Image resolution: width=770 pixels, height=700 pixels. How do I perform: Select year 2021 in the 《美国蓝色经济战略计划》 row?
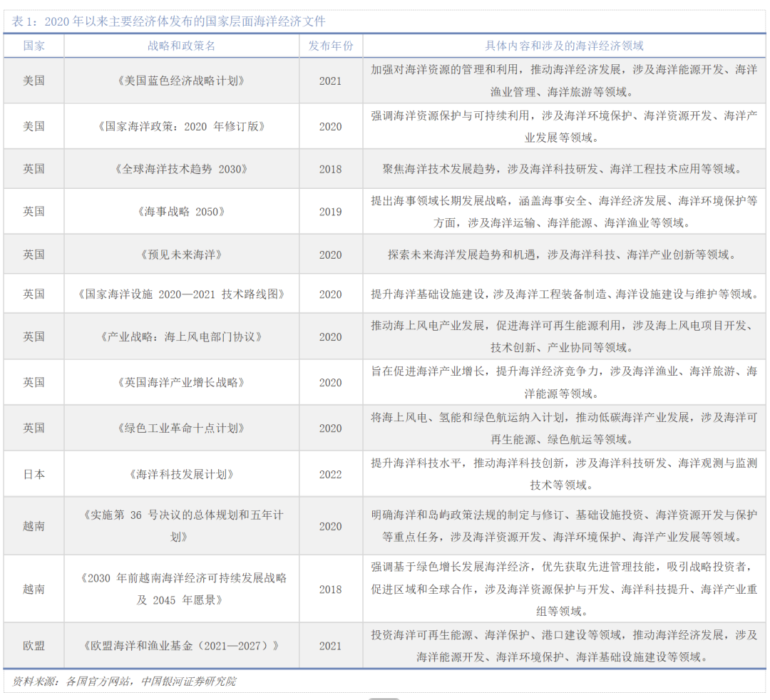click(331, 81)
